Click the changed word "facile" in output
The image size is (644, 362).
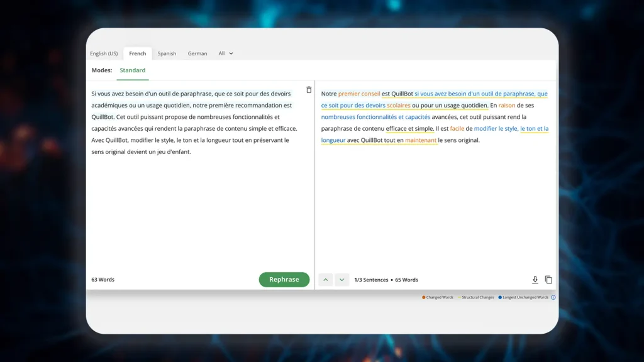[x=457, y=128]
